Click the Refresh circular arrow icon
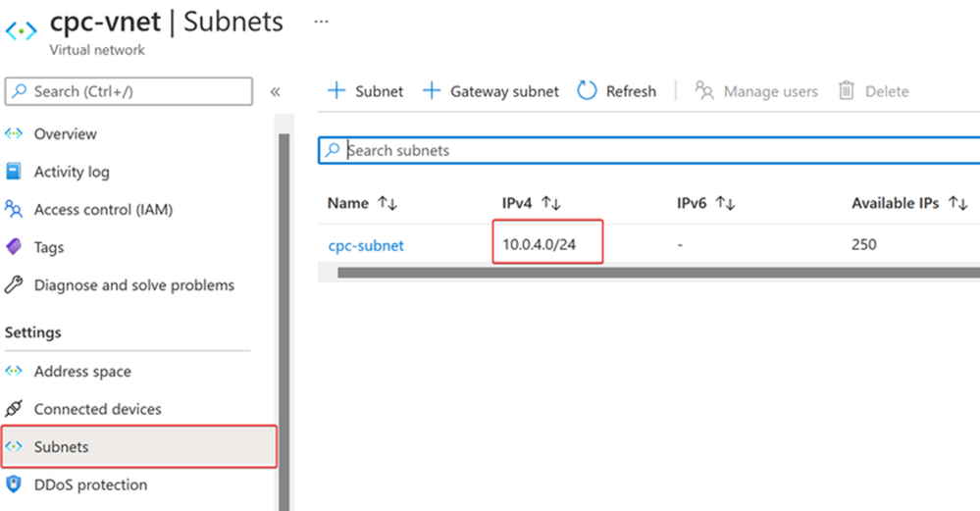 point(587,91)
